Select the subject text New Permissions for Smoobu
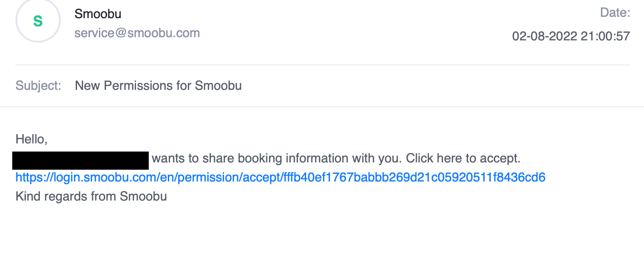 (158, 86)
